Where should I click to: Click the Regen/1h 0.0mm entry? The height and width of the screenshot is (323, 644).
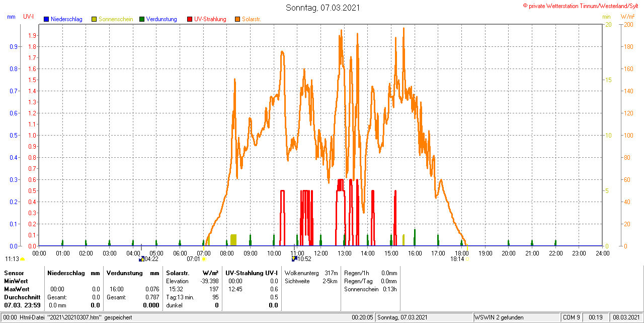tap(370, 273)
